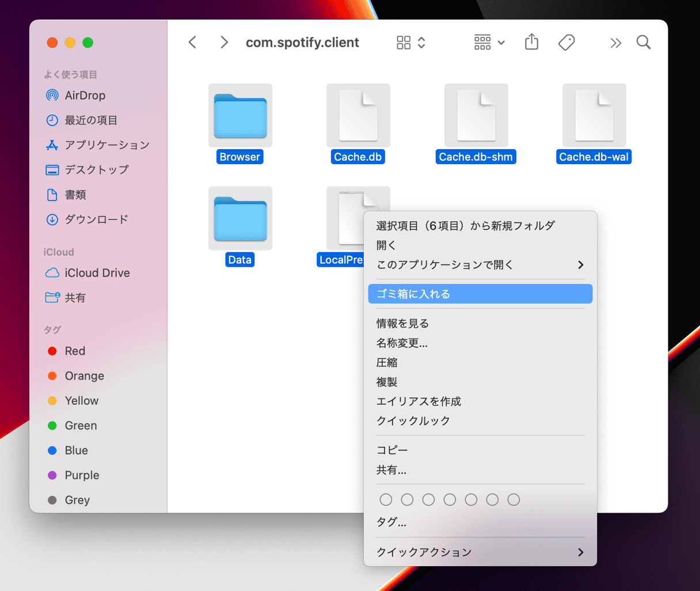This screenshot has height=591, width=700.
Task: Open the group-by options dropdown
Action: 489,43
